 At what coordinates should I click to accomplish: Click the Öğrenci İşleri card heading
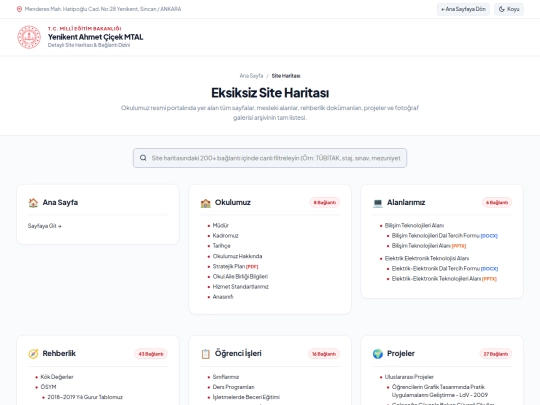click(238, 354)
